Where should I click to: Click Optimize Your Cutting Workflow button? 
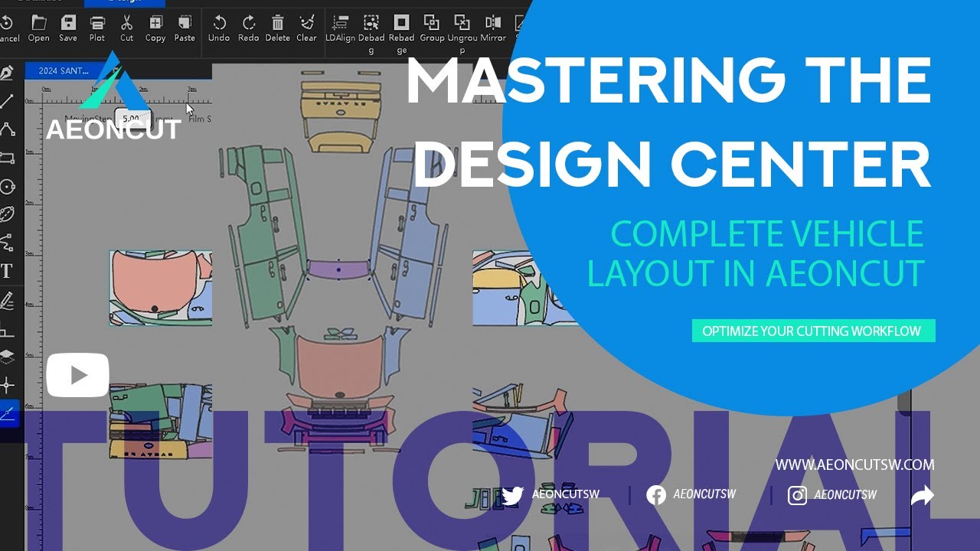[813, 331]
